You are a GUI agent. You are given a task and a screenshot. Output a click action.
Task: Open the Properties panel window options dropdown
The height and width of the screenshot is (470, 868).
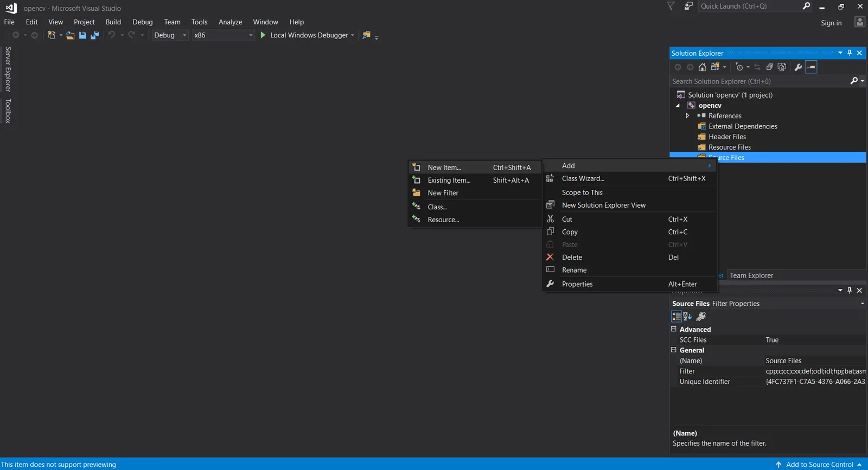tap(840, 291)
